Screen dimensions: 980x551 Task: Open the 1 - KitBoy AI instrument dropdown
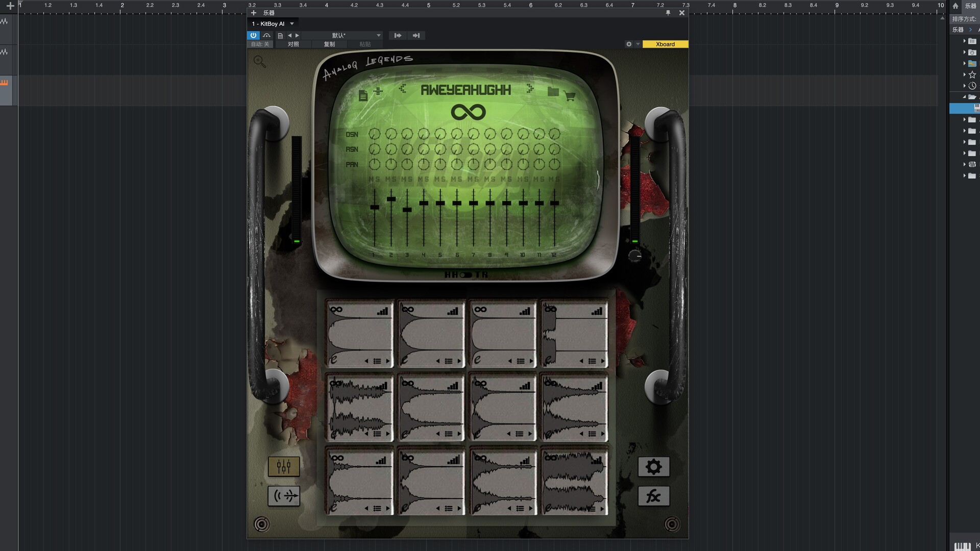[x=273, y=24]
